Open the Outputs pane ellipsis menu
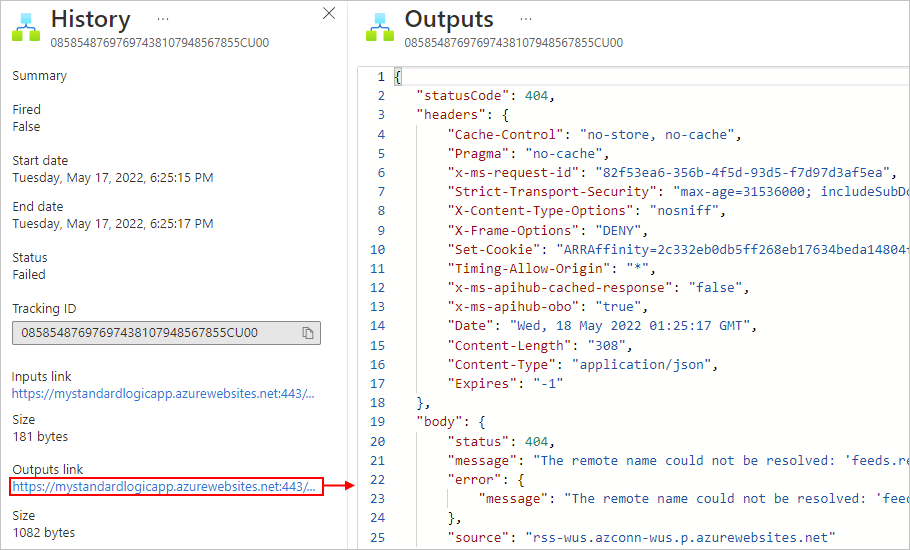 tap(526, 19)
